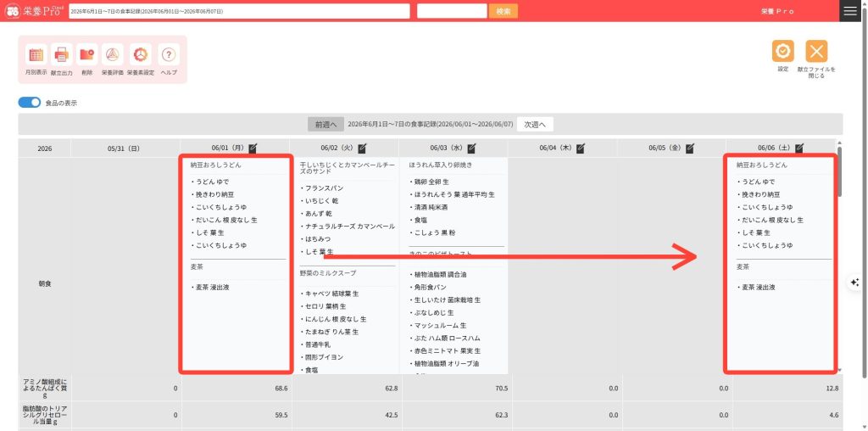The image size is (868, 431).
Task: Open nutrient settings (栄養素設定) icon
Action: [141, 55]
